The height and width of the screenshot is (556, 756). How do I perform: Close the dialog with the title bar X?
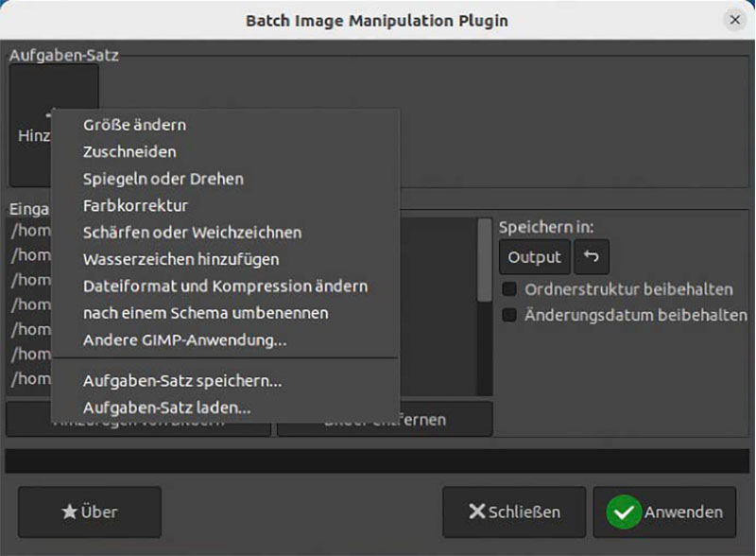734,19
